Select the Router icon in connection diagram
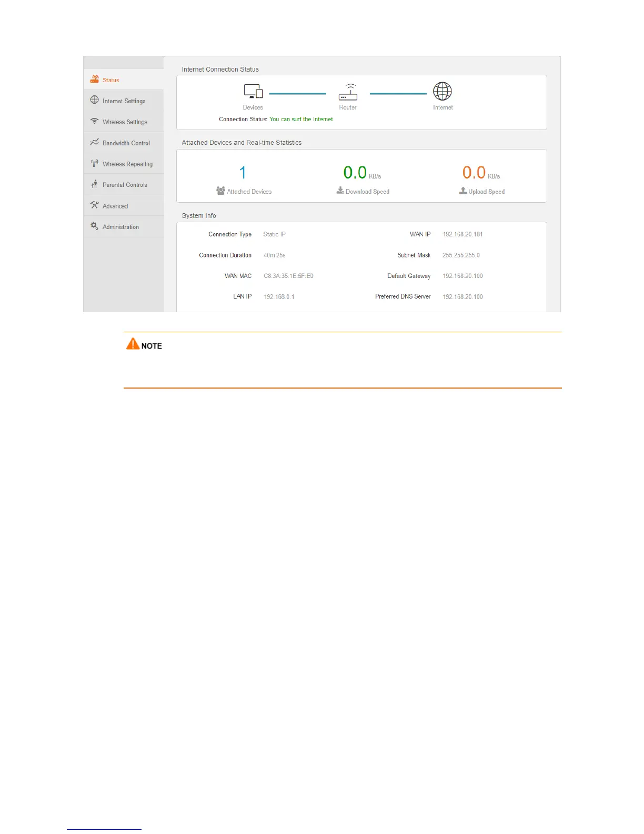Image resolution: width=644 pixels, height=834 pixels. pos(348,92)
